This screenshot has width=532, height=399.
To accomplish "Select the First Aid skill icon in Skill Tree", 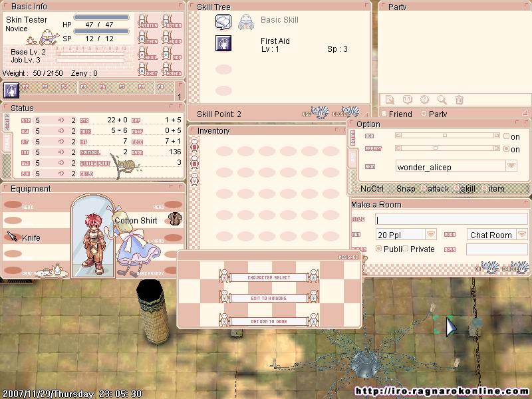I will [223, 43].
